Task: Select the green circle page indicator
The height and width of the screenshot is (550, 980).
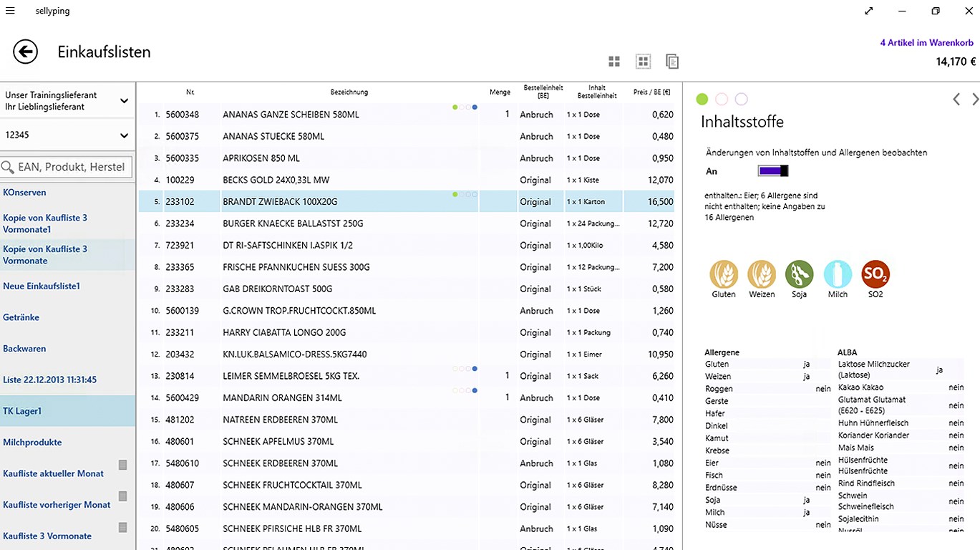Action: [702, 99]
